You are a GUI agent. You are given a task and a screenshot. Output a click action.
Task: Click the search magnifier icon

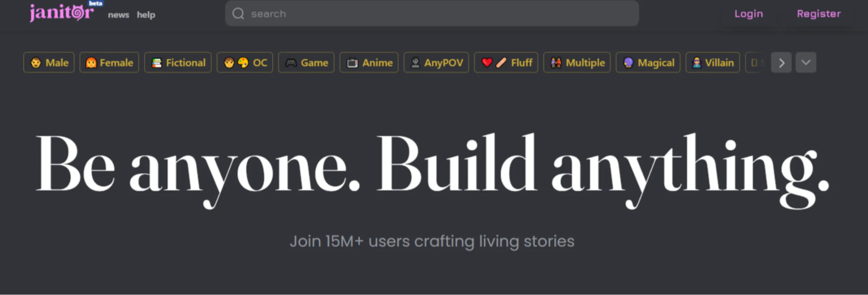[238, 14]
